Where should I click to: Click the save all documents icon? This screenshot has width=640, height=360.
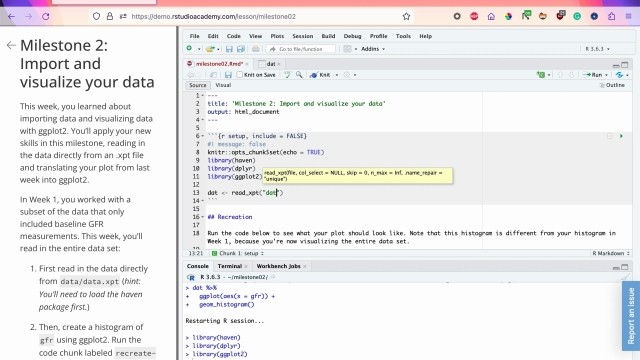241,49
